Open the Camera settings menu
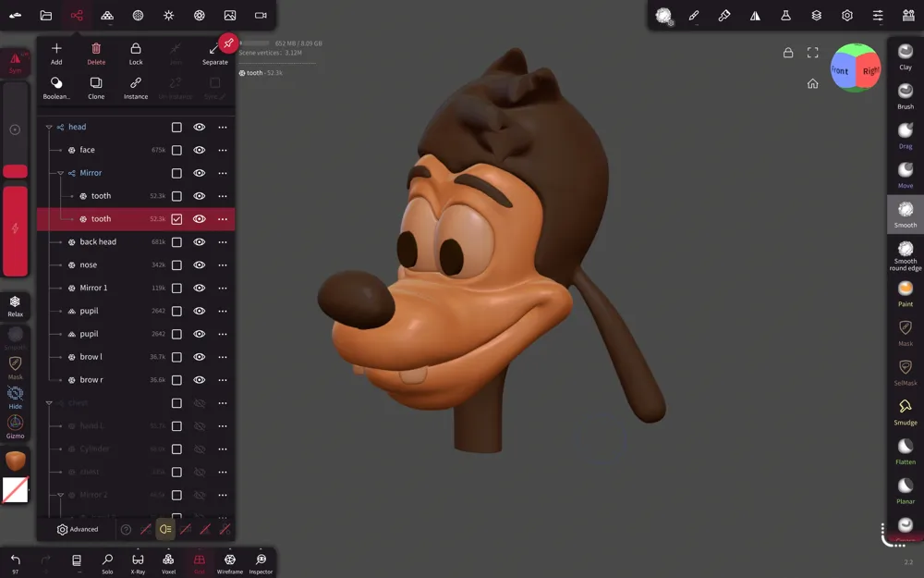Image resolution: width=924 pixels, height=578 pixels. pyautogui.click(x=261, y=16)
